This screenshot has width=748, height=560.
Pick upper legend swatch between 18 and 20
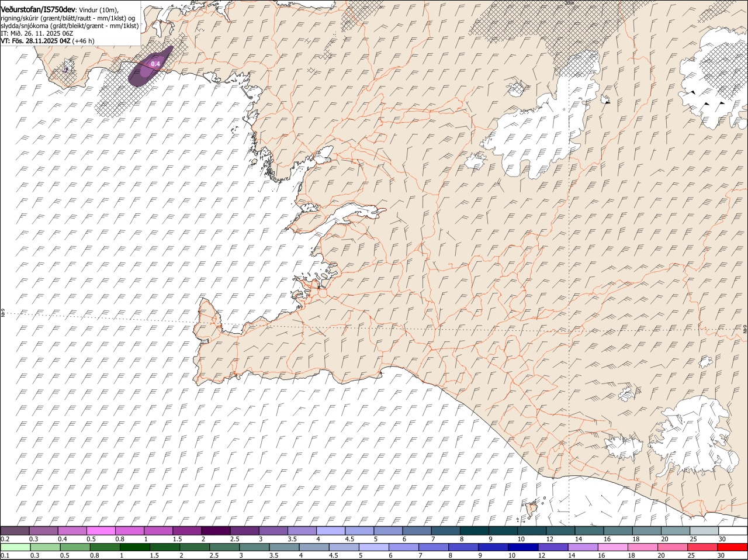coord(646,531)
